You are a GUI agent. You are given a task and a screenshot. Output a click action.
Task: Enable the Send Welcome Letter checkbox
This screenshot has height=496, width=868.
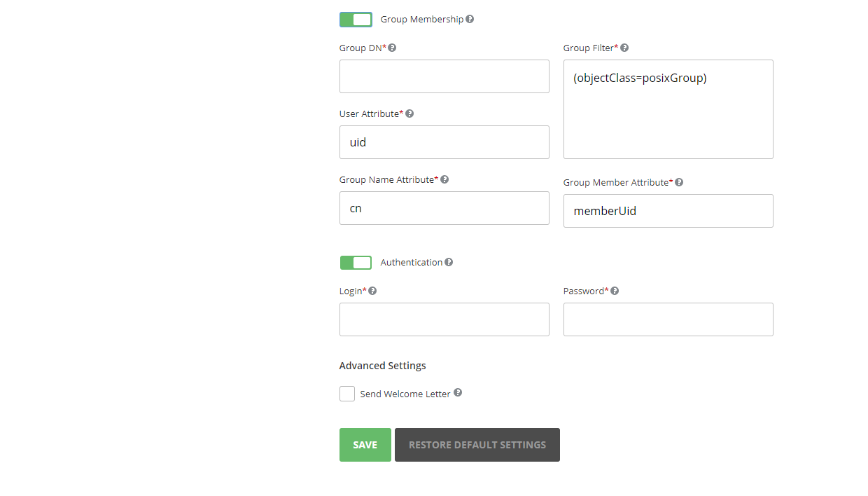pos(347,393)
